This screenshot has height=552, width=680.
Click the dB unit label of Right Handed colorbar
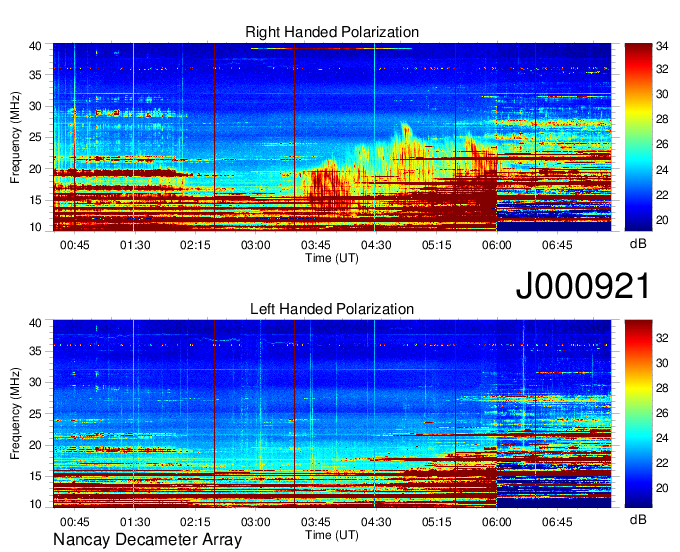coord(638,244)
